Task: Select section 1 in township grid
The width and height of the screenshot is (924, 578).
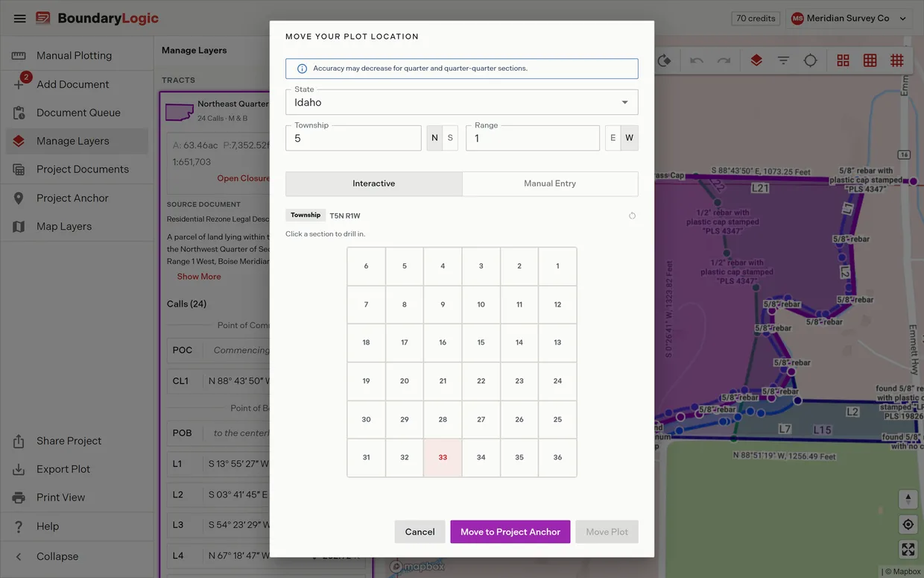Action: tap(557, 266)
